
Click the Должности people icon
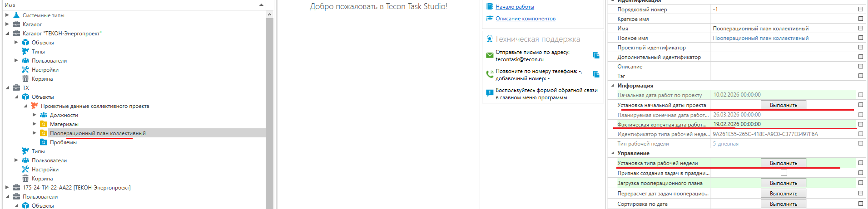tap(44, 115)
